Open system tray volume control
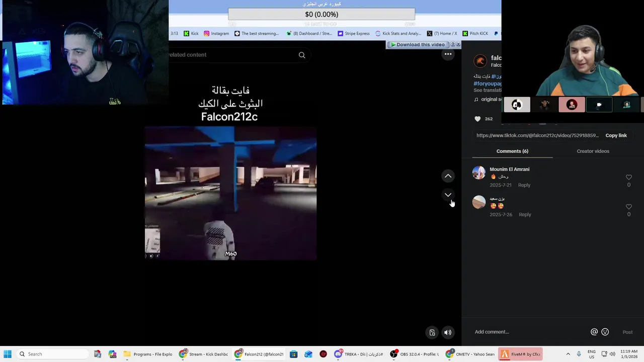This screenshot has height=362, width=644. pos(612,354)
